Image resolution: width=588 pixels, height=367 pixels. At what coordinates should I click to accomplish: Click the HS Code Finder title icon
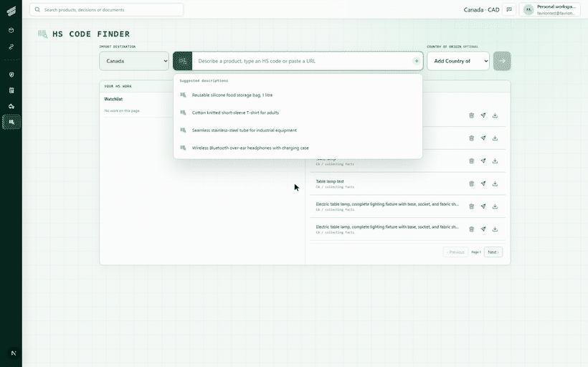click(43, 34)
